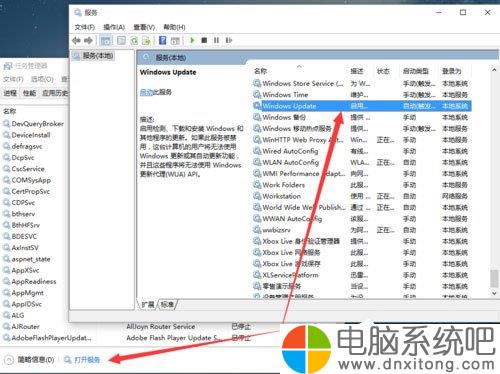The height and width of the screenshot is (374, 500).
Task: Open 选项(O) menu in Task Manager
Action: [42, 79]
